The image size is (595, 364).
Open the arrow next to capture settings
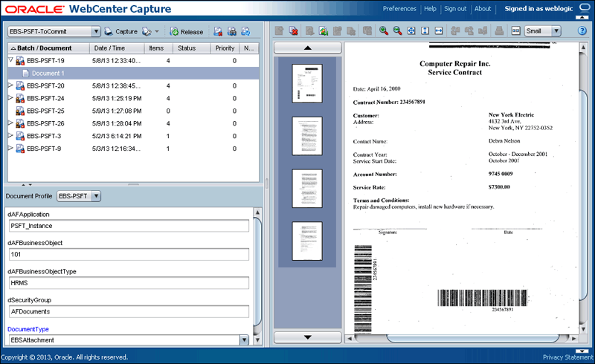pos(157,31)
